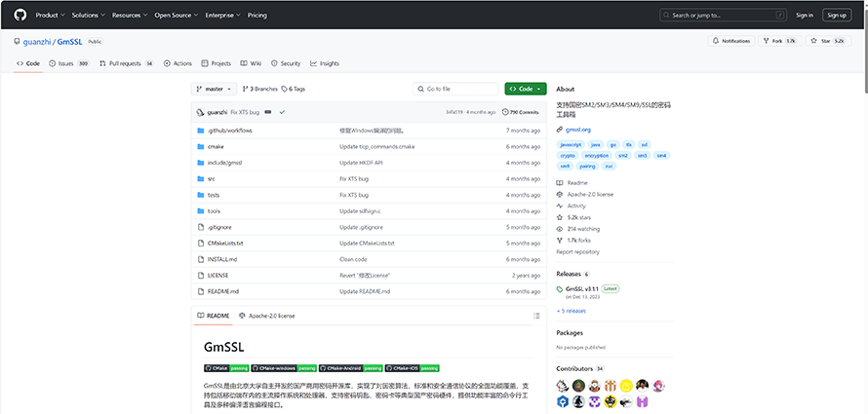Click the encryption topic tag
The image size is (868, 414).
pos(597,156)
